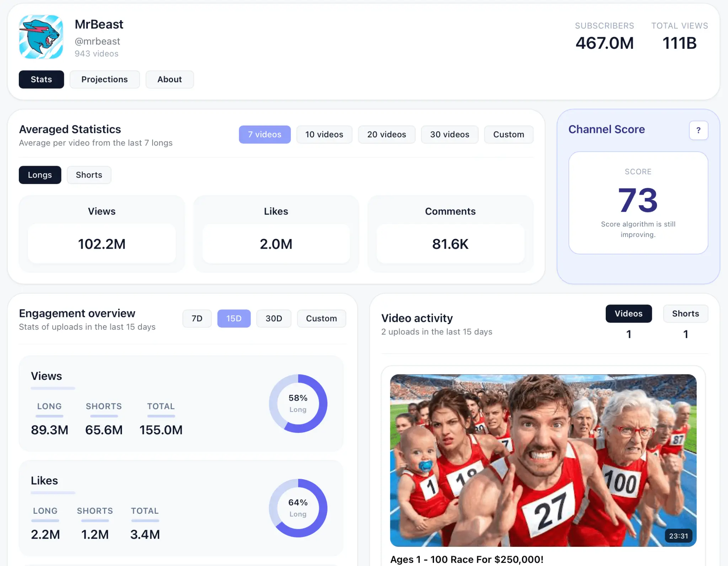Click the @mrbeast channel handle
Screen dimensions: 728x566
pos(97,41)
